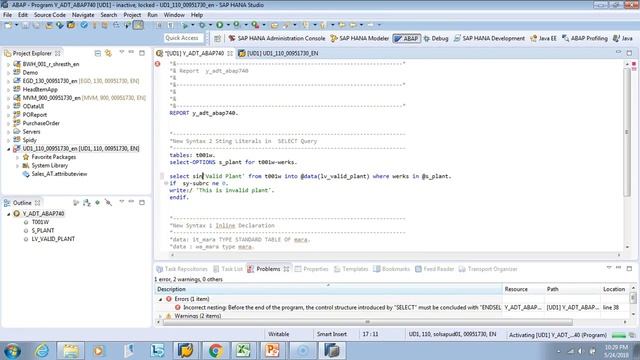Switch to ABAP Profiling perspective
Viewport: 640px width, 360px height.
585,38
